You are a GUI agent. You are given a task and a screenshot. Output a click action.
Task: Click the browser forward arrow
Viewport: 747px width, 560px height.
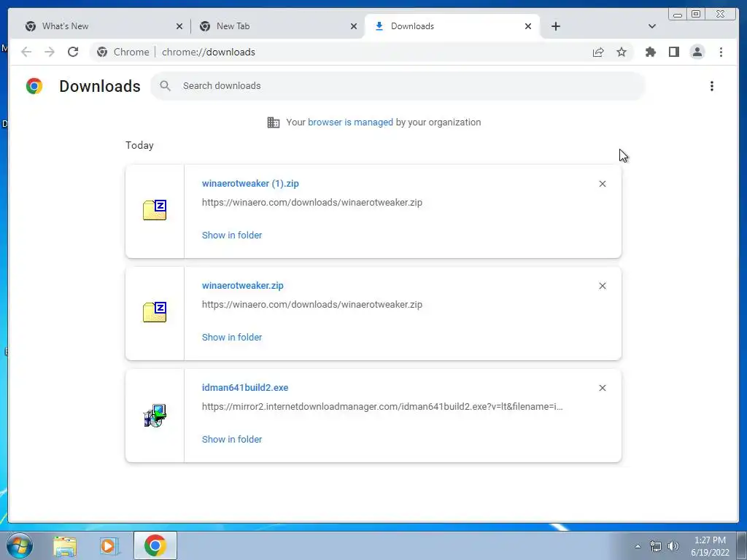(x=50, y=52)
